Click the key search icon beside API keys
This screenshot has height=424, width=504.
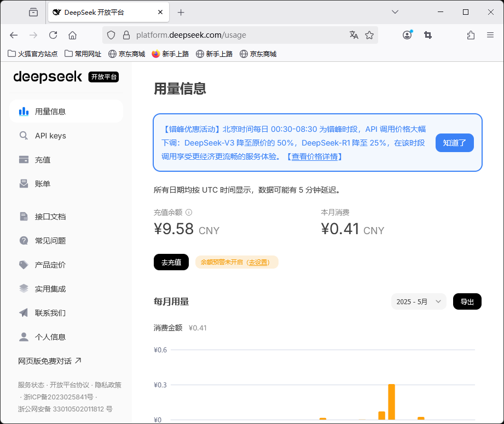24,136
